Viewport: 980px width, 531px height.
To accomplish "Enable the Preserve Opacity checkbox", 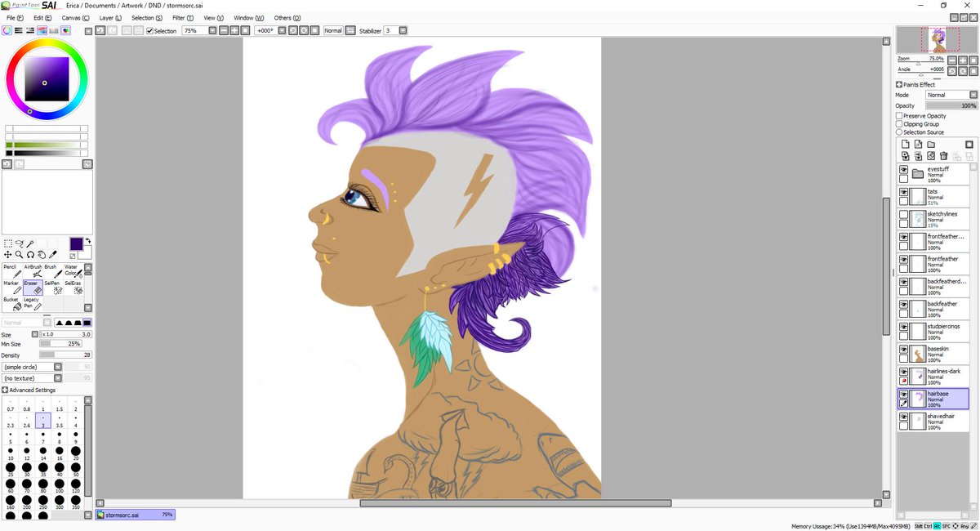I will click(898, 115).
